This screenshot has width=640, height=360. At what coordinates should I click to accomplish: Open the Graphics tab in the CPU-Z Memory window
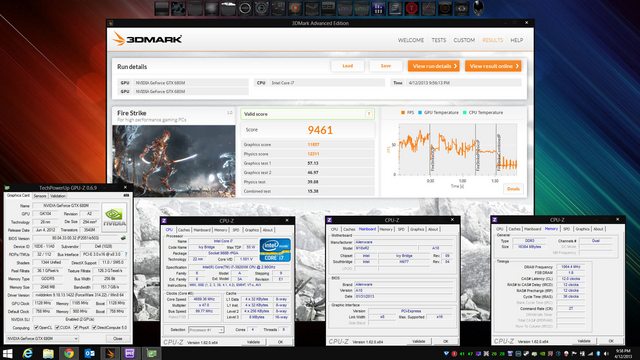pos(582,229)
